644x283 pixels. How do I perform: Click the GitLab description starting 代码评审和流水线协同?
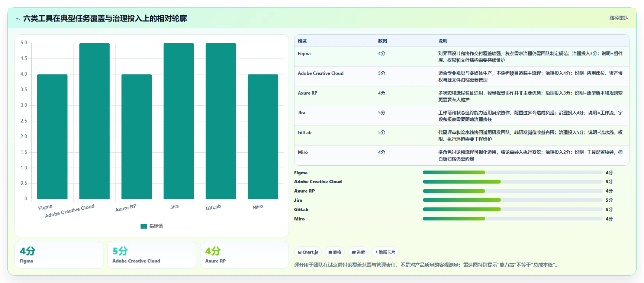(531, 136)
